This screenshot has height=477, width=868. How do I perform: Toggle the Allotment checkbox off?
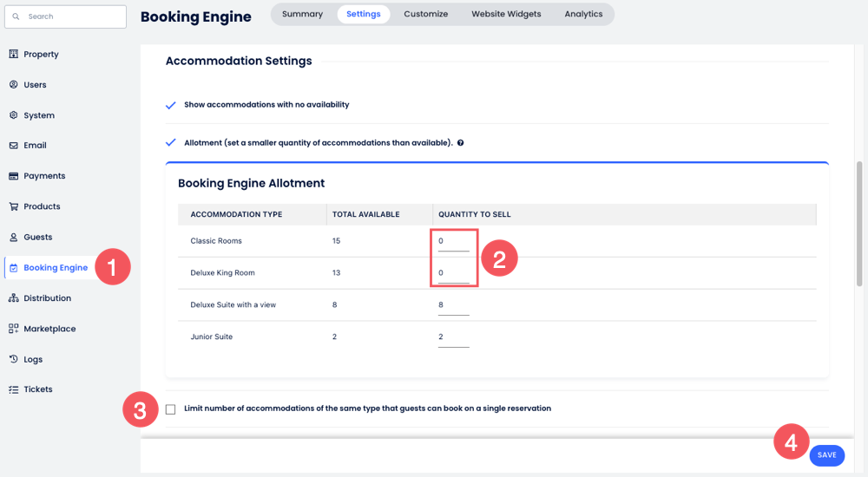coord(171,142)
